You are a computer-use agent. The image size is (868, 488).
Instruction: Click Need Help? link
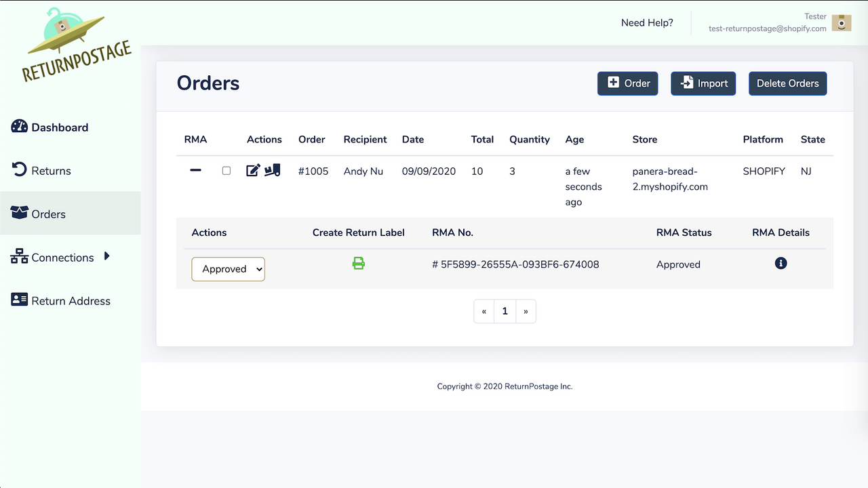647,22
